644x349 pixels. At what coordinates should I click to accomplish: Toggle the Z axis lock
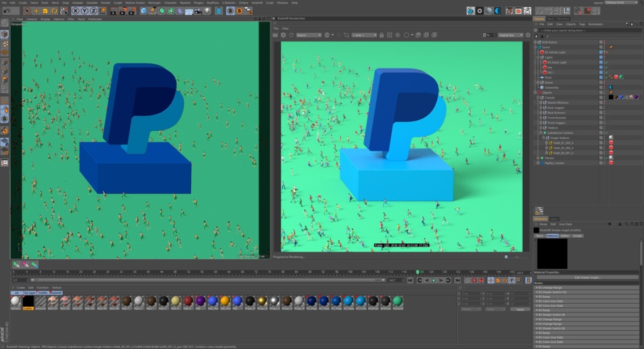(94, 11)
